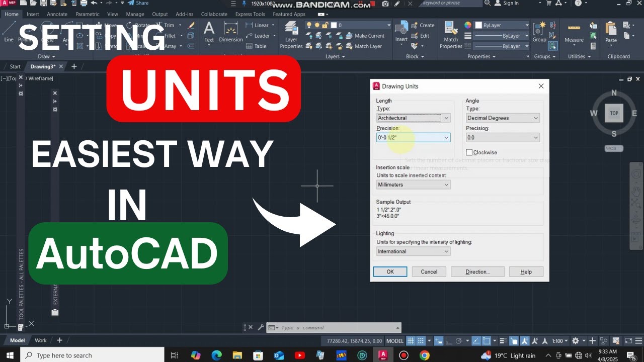Click Sign In in title bar
Viewport: 644px width, 362px height.
[x=506, y=3]
